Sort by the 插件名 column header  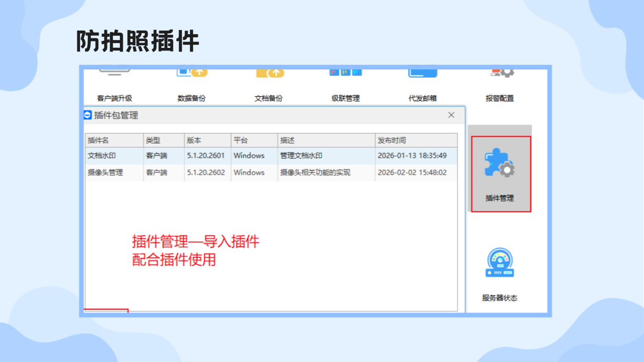114,140
